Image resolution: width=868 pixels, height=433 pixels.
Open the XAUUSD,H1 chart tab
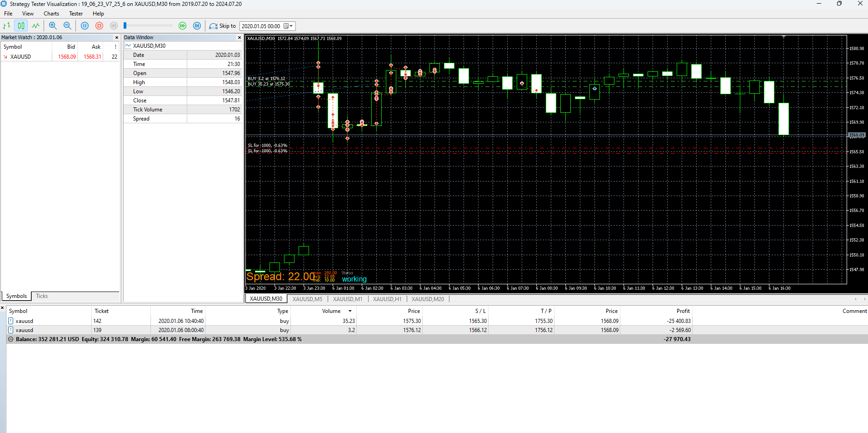(x=387, y=299)
